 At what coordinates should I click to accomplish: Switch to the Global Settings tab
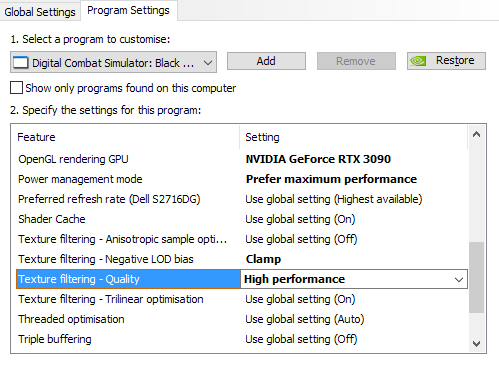pyautogui.click(x=40, y=12)
